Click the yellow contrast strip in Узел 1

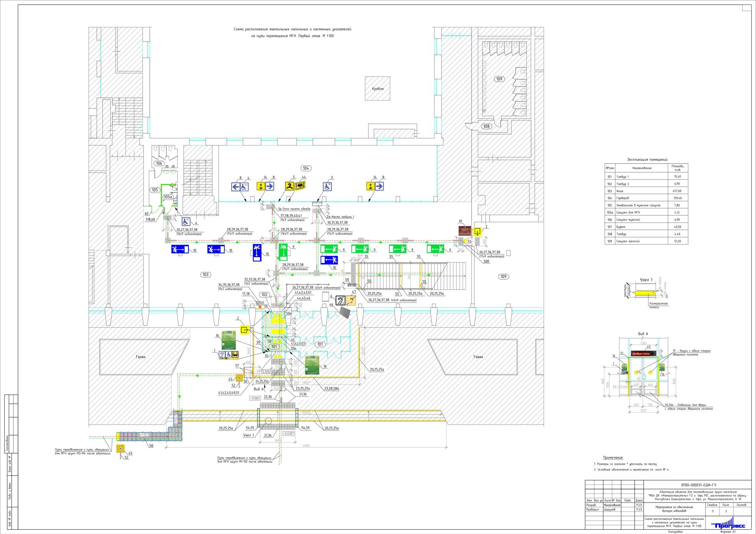point(641,293)
